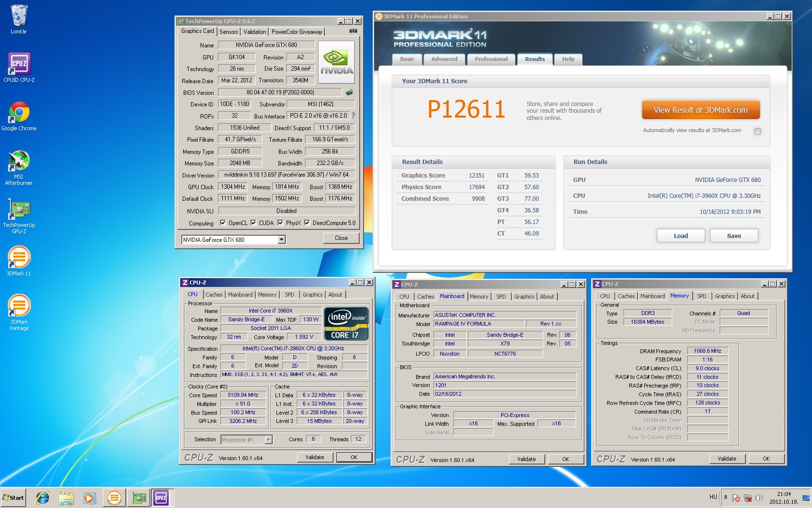Open Windows Explorer folder in taskbar

pyautogui.click(x=66, y=498)
